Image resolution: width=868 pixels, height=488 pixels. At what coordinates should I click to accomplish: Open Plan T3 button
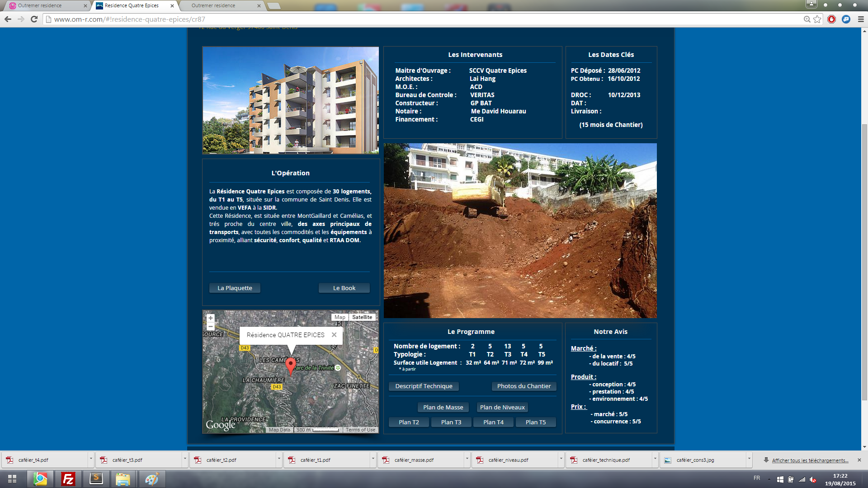click(451, 422)
